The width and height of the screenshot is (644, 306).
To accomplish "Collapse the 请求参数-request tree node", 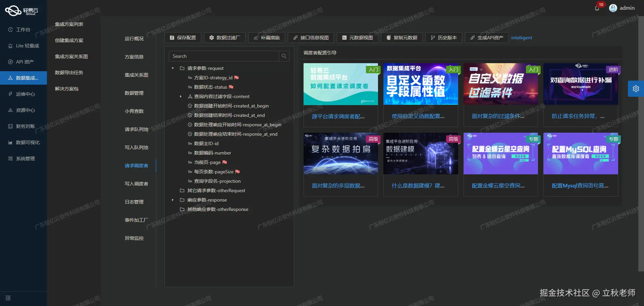I will point(173,68).
